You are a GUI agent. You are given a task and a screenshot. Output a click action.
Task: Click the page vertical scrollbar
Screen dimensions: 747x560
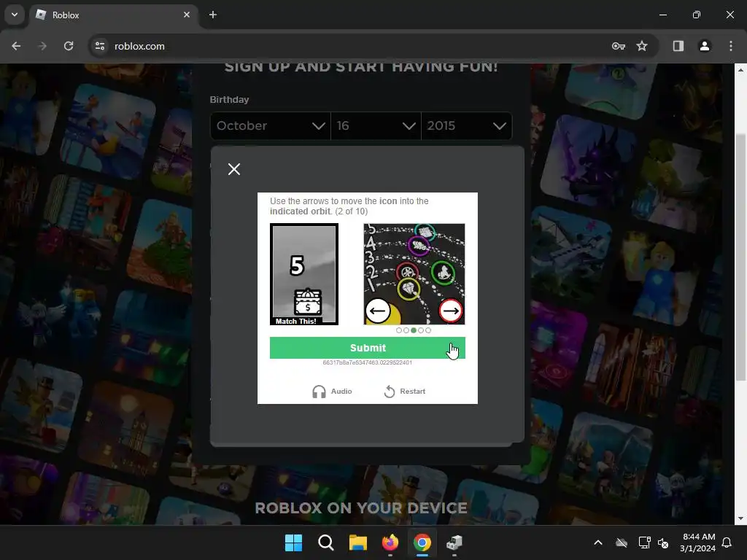[x=740, y=257]
